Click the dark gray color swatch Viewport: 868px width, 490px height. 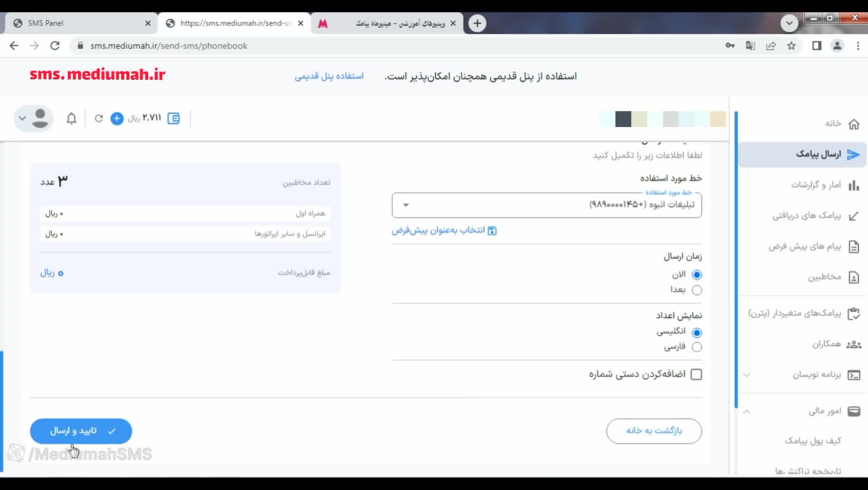click(623, 119)
